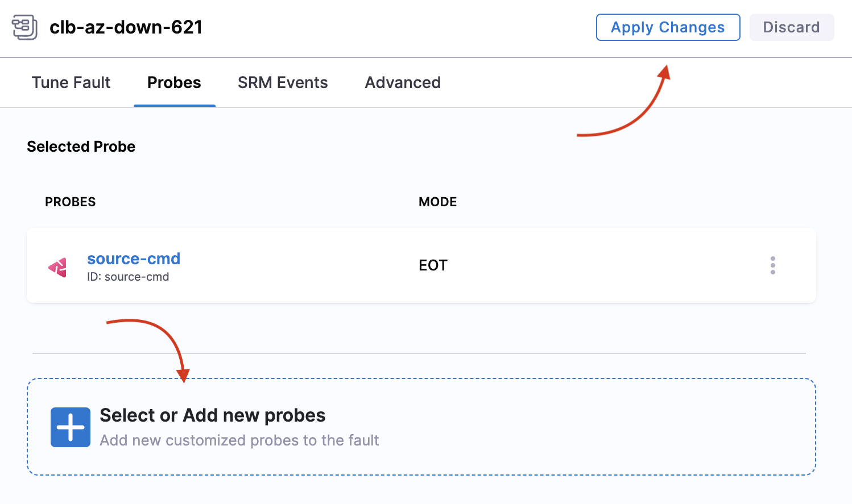Click empty space in the dashed add-probes box

[597, 427]
